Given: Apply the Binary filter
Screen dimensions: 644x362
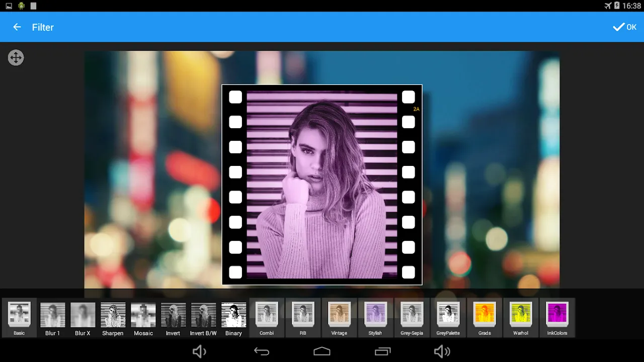Looking at the screenshot, I should point(233,318).
